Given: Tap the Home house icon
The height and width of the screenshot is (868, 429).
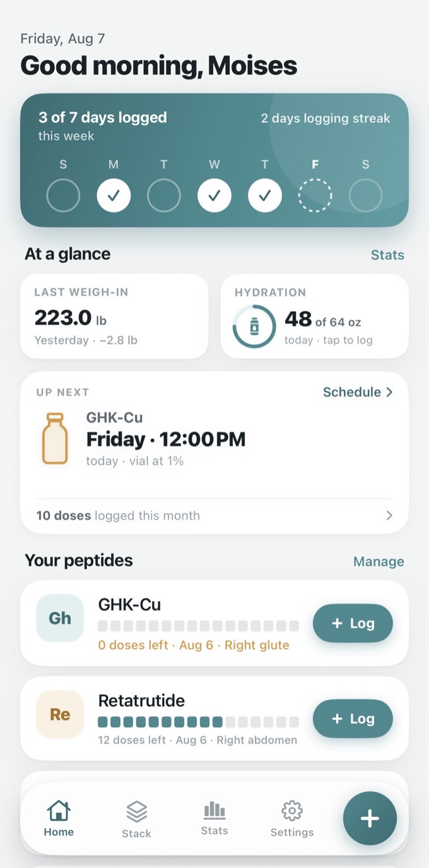Looking at the screenshot, I should [59, 810].
